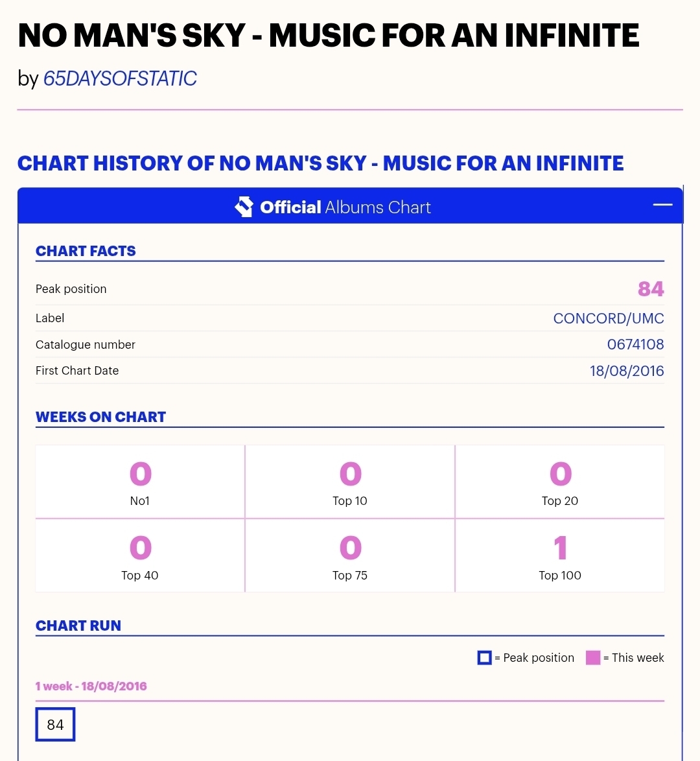Click the 1 week - 18/08/2016 label
Image resolution: width=700 pixels, height=761 pixels.
pyautogui.click(x=91, y=686)
